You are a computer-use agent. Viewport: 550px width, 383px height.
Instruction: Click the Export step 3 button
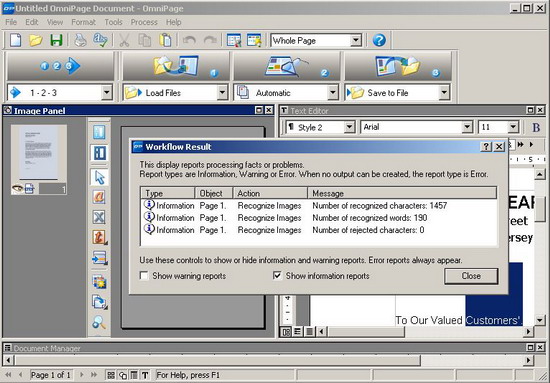coord(397,66)
